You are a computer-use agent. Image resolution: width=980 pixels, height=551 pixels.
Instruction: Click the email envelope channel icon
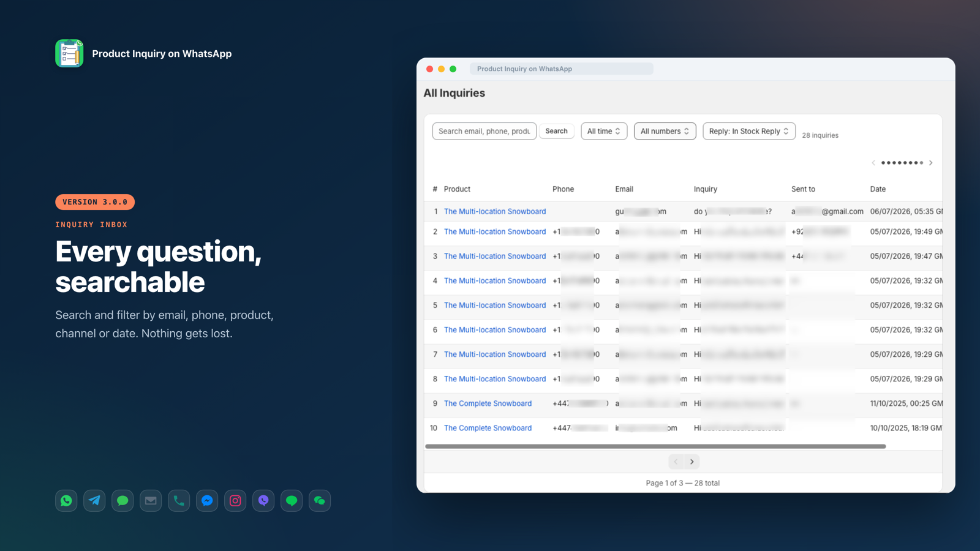pos(151,501)
